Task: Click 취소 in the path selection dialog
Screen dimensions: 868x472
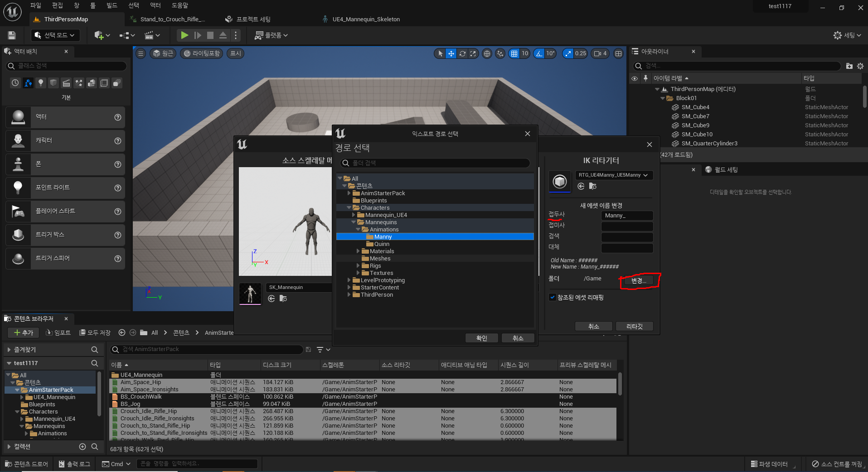Action: coord(518,338)
